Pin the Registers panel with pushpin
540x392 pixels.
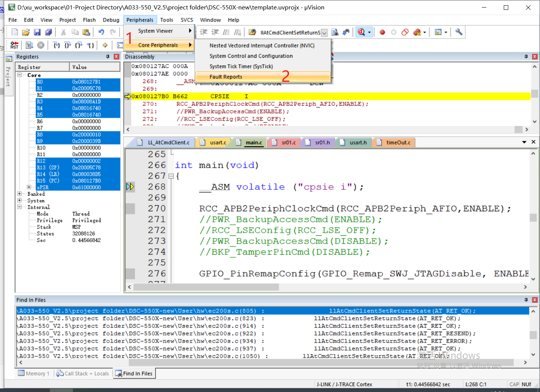(x=108, y=57)
